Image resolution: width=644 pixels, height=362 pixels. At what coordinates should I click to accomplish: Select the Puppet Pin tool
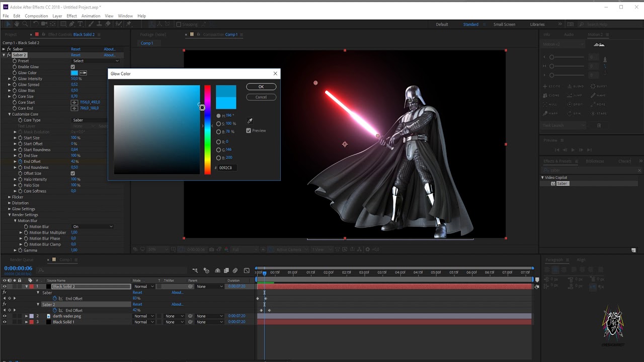tap(128, 24)
